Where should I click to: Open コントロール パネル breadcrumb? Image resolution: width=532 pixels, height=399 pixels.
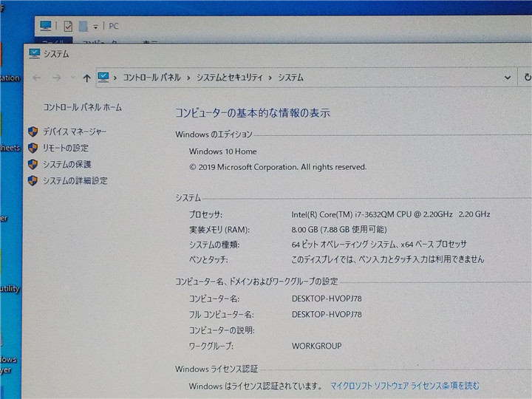(x=151, y=78)
